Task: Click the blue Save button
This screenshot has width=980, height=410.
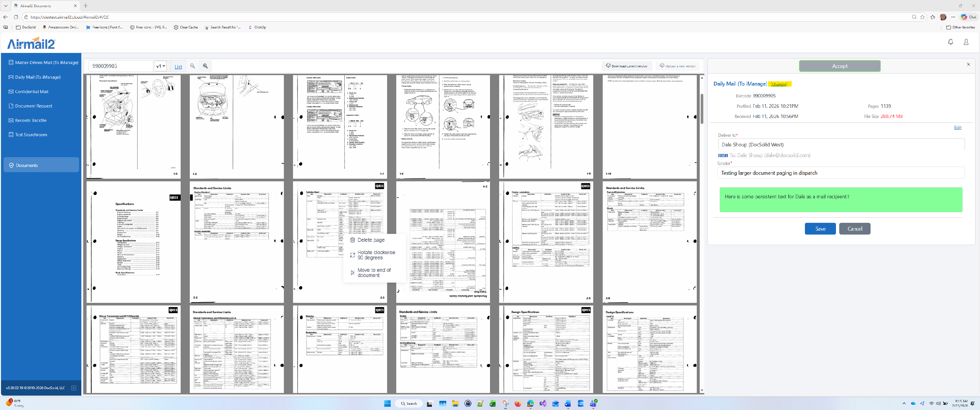Action: [x=820, y=229]
